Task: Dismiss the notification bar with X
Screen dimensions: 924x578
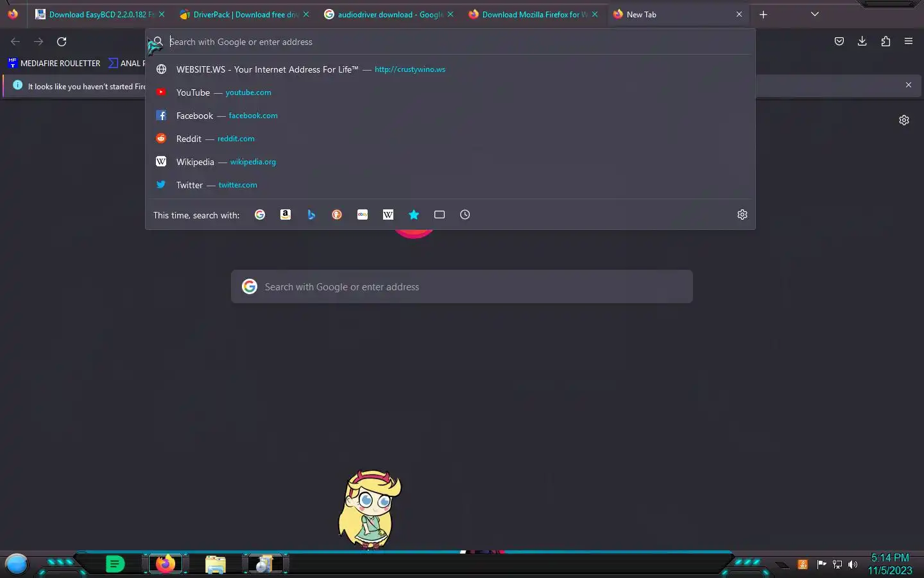Action: 909,85
